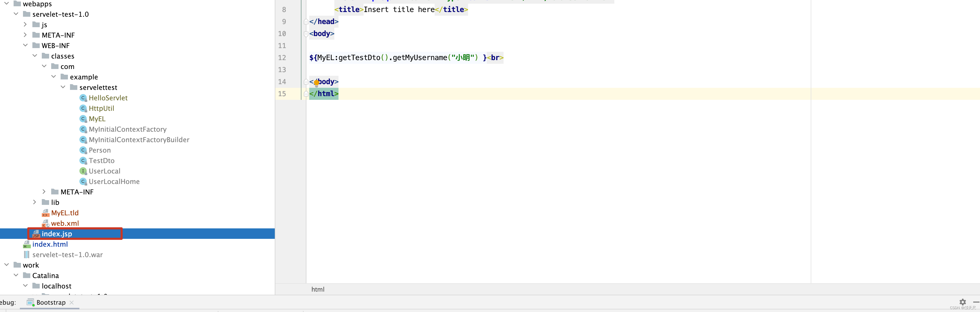Select the index.html file
The image size is (980, 312).
click(x=50, y=244)
